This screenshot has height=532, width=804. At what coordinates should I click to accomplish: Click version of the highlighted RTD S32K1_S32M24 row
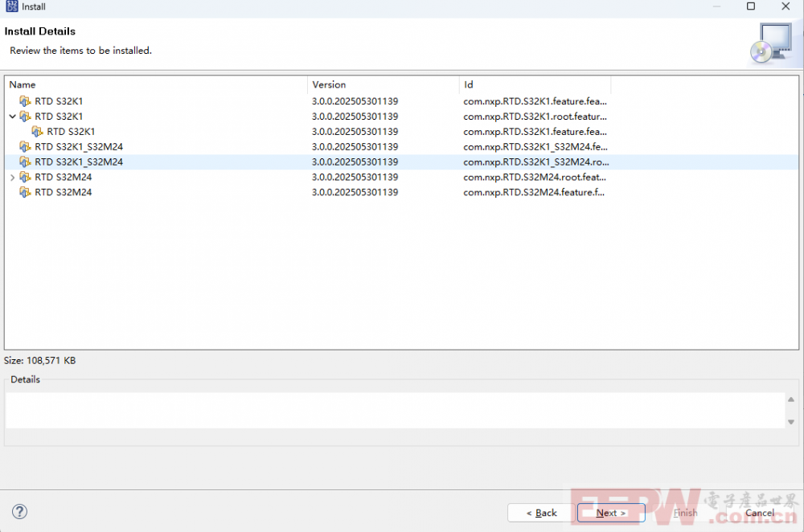coord(355,162)
